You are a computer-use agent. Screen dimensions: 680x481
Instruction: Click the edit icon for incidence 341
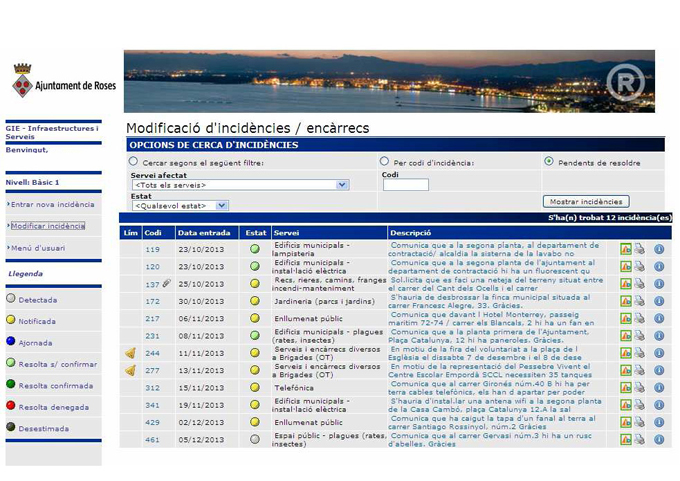(x=626, y=405)
